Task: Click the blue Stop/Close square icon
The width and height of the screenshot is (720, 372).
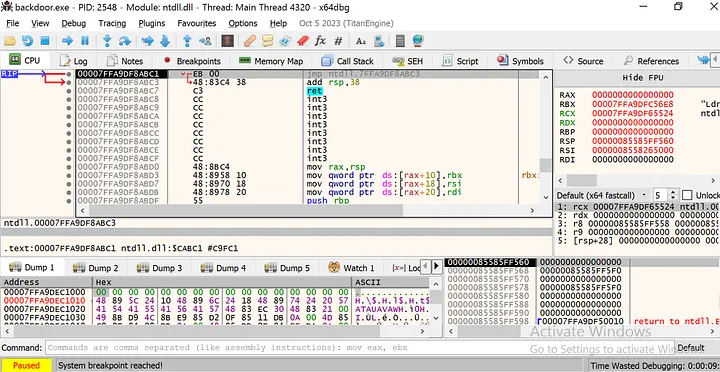Action: 45,41
